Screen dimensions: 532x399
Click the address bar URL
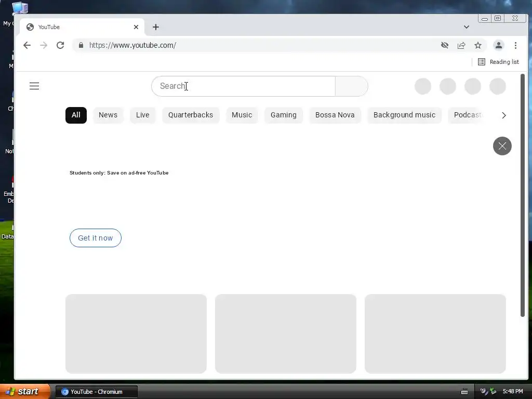tap(132, 45)
